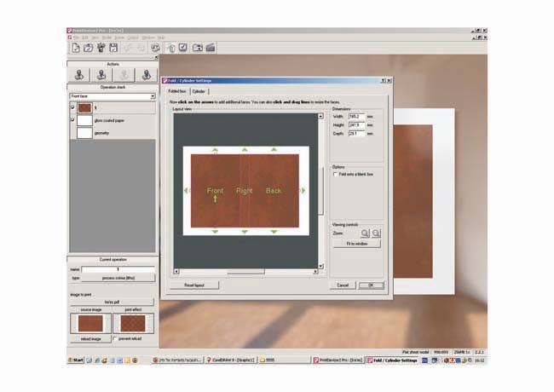Click the greyed-out Undo toolbar icon

[x=128, y=48]
